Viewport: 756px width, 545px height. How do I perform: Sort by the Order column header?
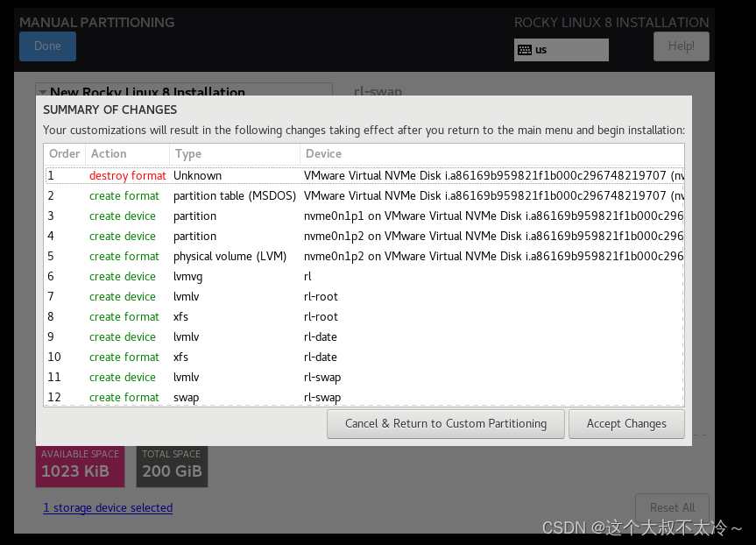coord(65,154)
